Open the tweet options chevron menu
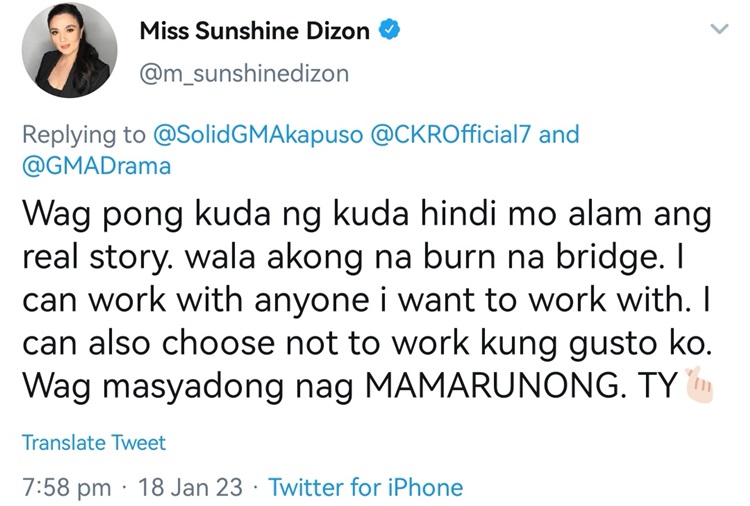The height and width of the screenshot is (506, 750). click(x=718, y=31)
